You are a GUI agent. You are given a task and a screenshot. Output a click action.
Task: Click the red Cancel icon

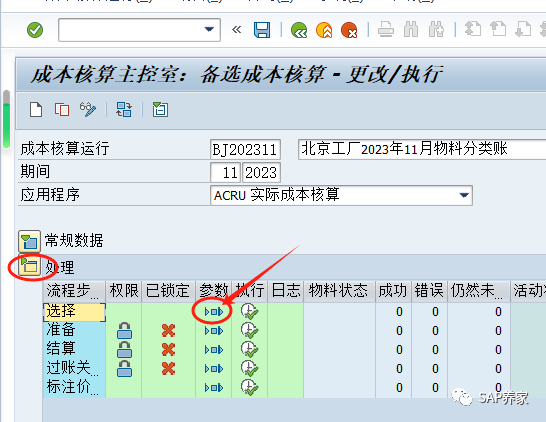[349, 30]
